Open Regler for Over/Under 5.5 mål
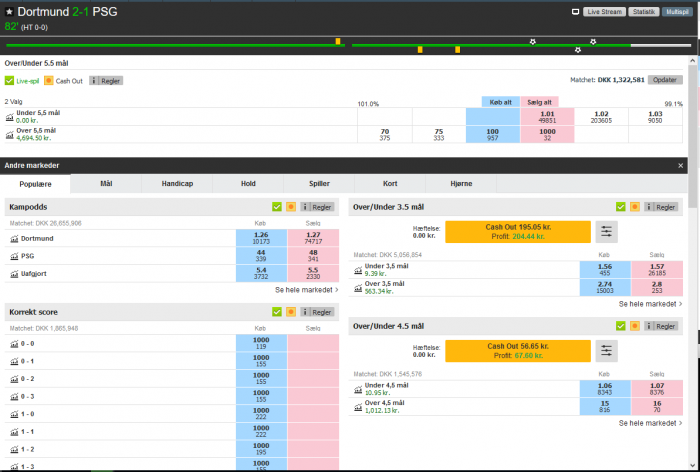700x472 pixels. [106, 81]
